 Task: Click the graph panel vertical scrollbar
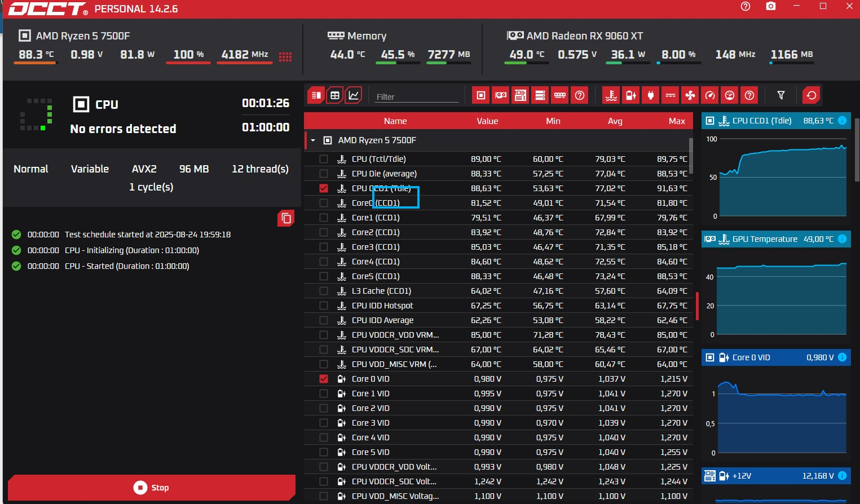point(857,149)
